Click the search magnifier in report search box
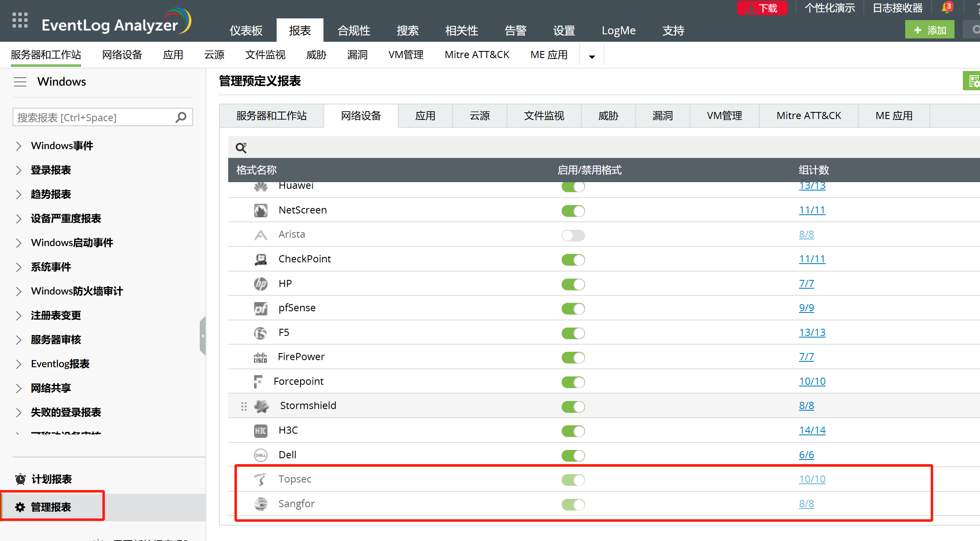Image resolution: width=980 pixels, height=541 pixels. point(181,117)
